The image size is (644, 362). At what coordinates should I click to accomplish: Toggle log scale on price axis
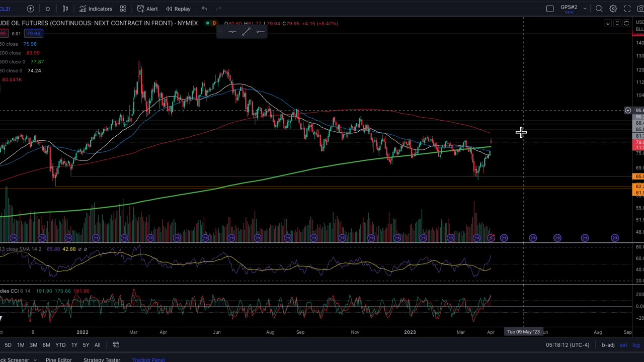[636, 345]
